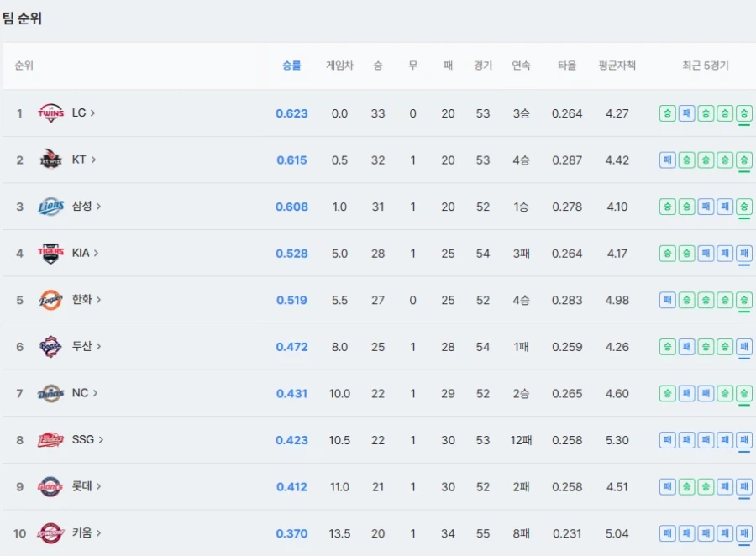Open the KIA team page link
756x556 pixels.
[86, 253]
